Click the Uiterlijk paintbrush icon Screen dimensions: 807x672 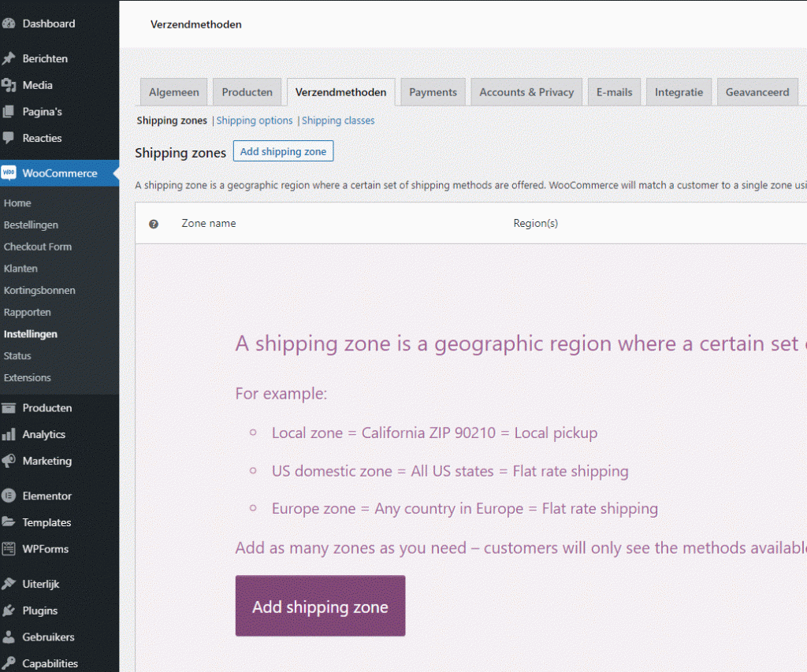(x=9, y=584)
